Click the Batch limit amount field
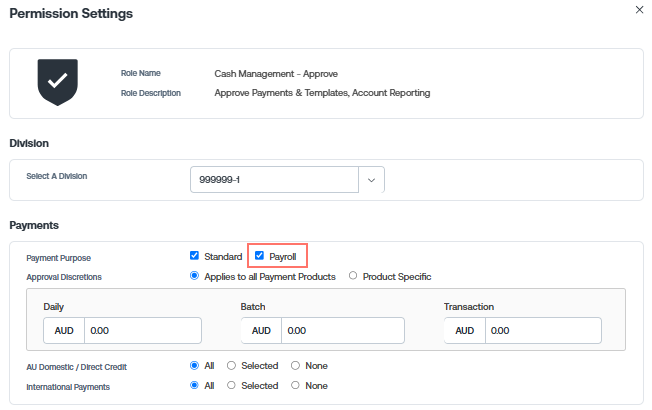 (x=343, y=331)
